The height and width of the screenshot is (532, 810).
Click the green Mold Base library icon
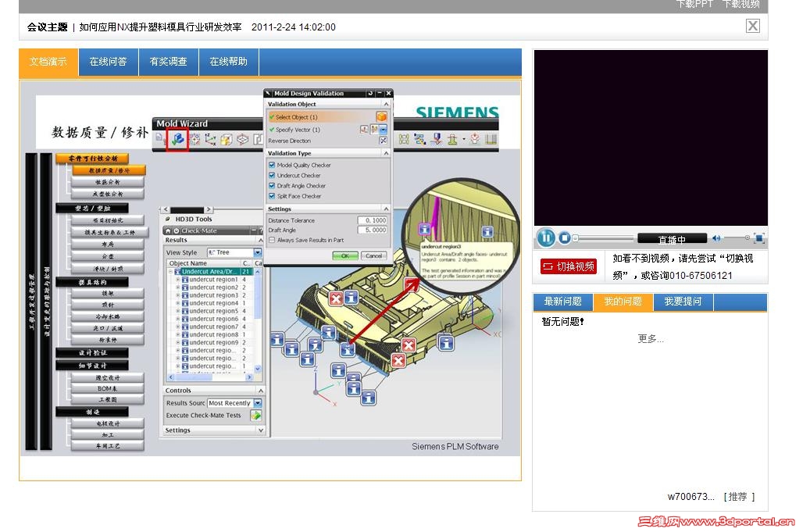pos(404,139)
